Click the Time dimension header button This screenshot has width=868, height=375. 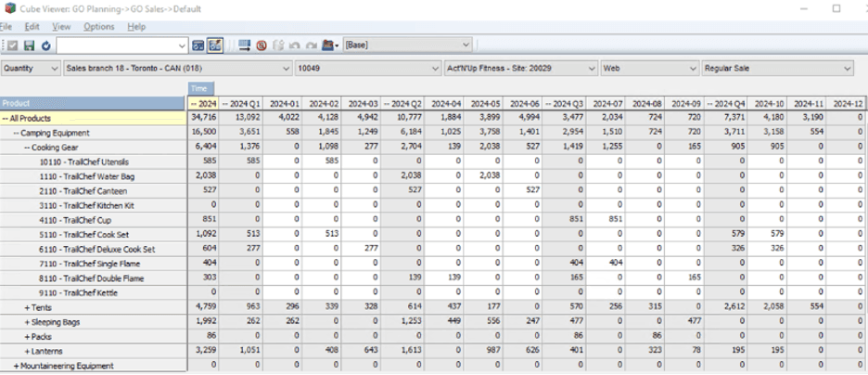pyautogui.click(x=198, y=87)
